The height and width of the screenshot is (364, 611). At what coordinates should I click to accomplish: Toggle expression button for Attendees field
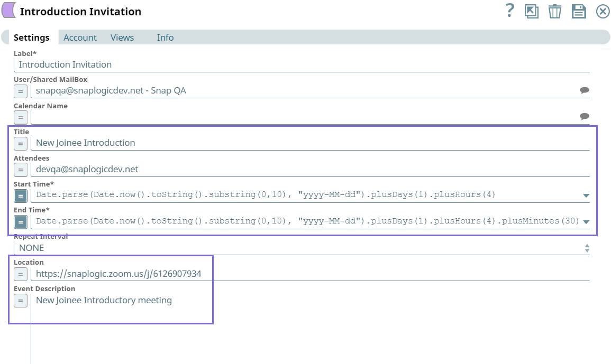[x=21, y=170]
